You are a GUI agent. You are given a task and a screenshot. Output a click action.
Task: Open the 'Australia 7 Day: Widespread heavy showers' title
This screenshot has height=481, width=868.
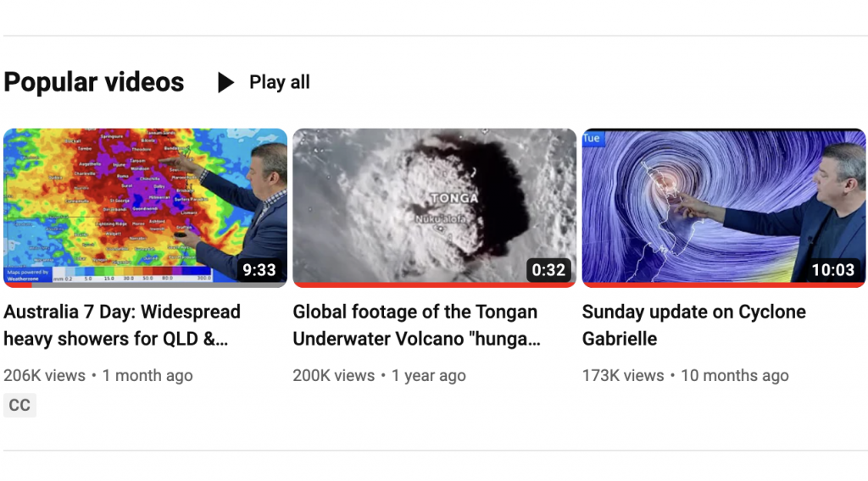(x=122, y=325)
